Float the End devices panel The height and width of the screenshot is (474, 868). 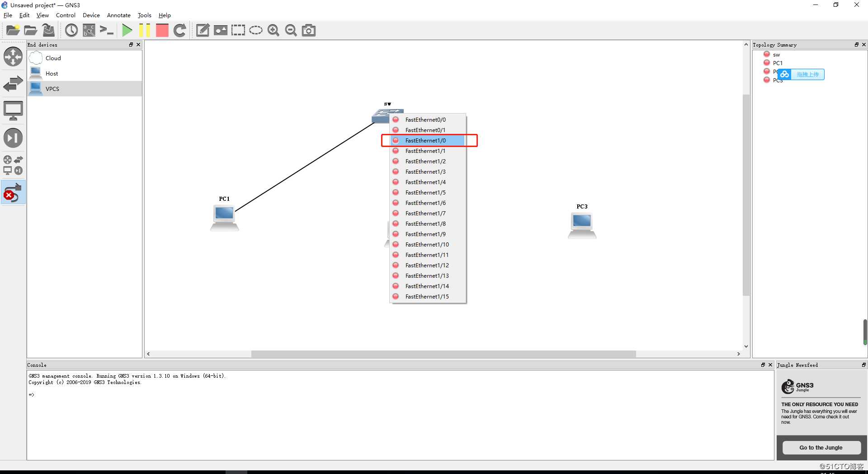pyautogui.click(x=131, y=44)
